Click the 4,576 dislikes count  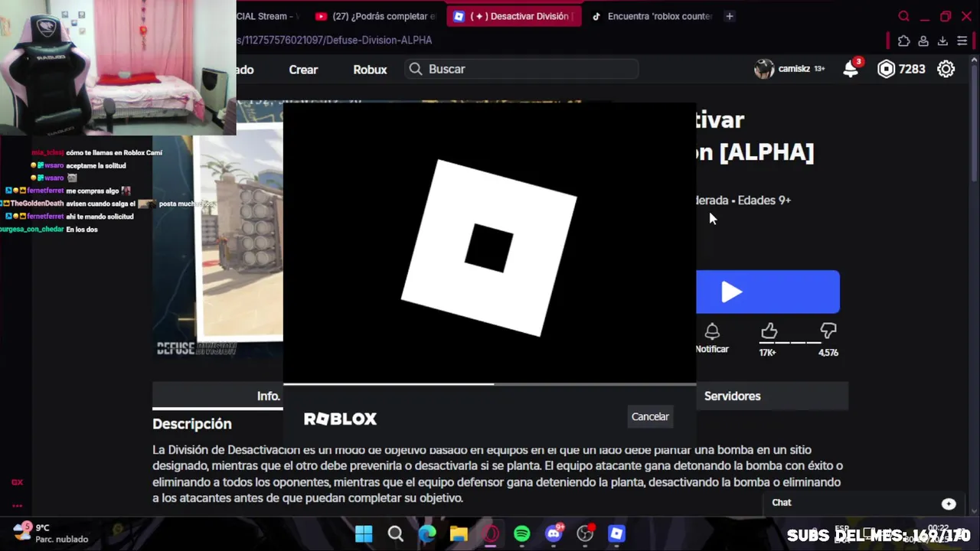pos(828,353)
